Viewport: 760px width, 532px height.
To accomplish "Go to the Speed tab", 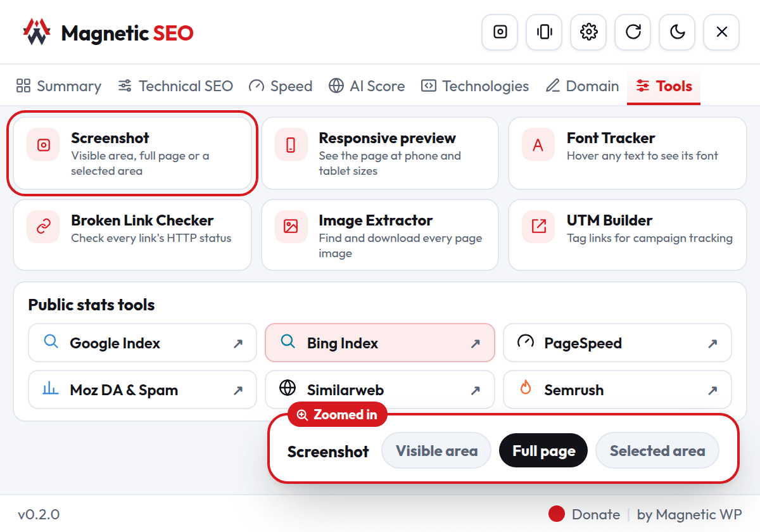I will click(x=281, y=86).
